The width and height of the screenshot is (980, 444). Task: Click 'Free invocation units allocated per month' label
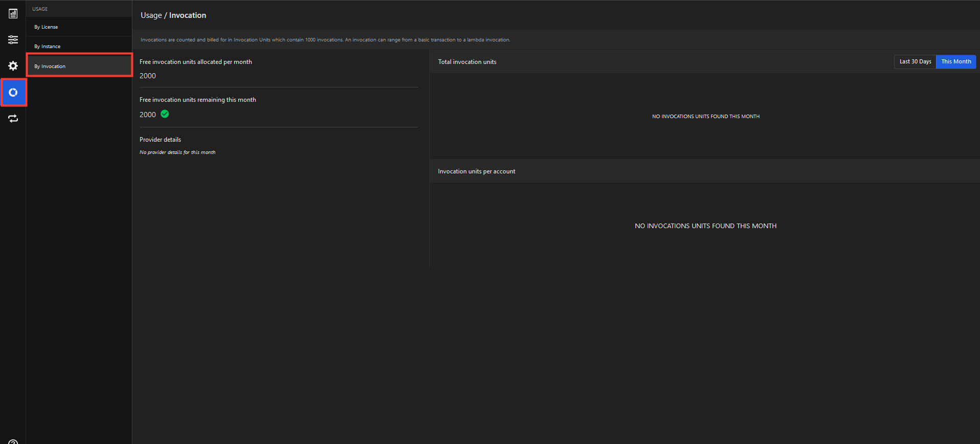pyautogui.click(x=196, y=62)
